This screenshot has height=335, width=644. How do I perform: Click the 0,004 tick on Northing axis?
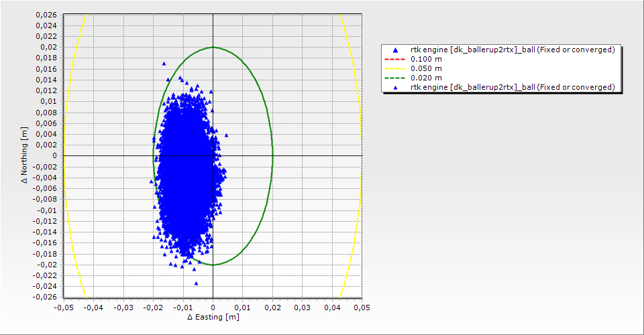(46, 134)
